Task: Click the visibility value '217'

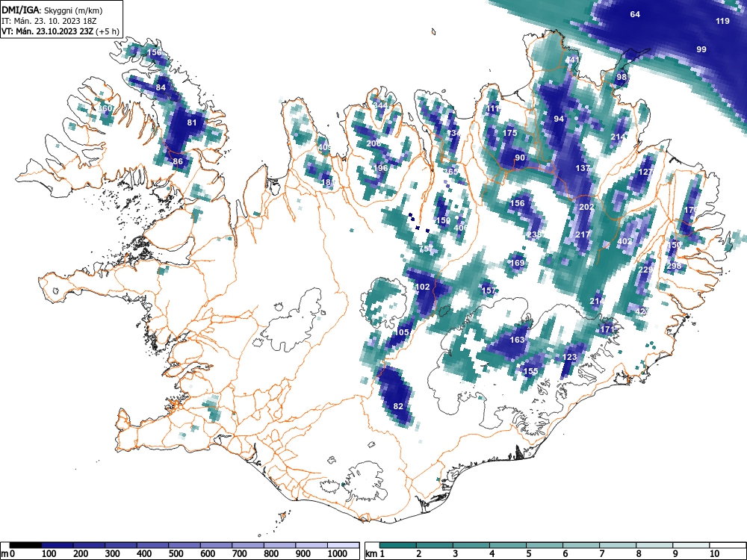Action: [x=583, y=234]
